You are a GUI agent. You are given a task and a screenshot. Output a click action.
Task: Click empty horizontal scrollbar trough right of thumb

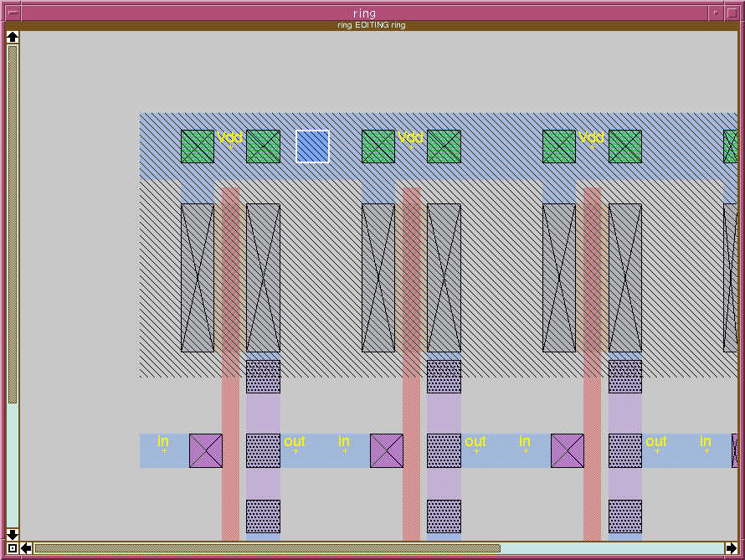(x=612, y=548)
